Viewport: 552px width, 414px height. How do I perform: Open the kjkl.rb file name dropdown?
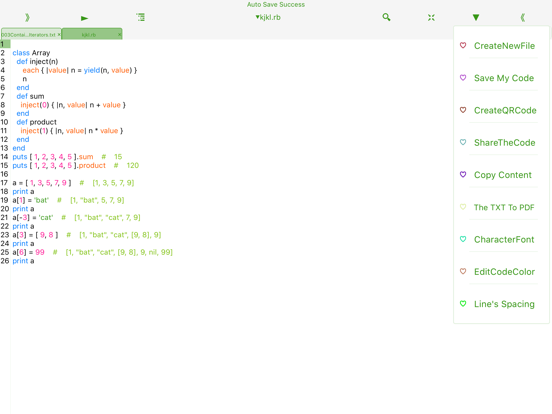click(268, 17)
